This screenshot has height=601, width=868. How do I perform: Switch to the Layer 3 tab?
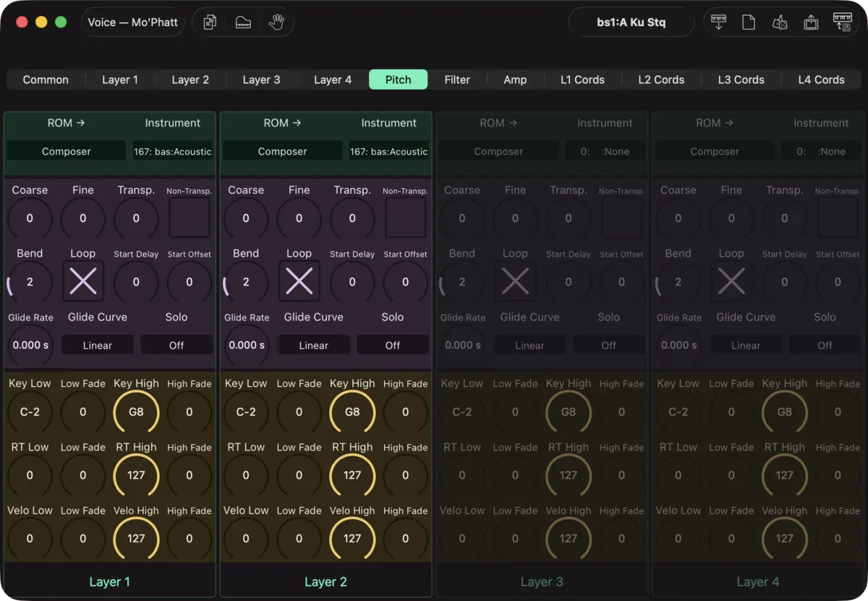click(261, 80)
